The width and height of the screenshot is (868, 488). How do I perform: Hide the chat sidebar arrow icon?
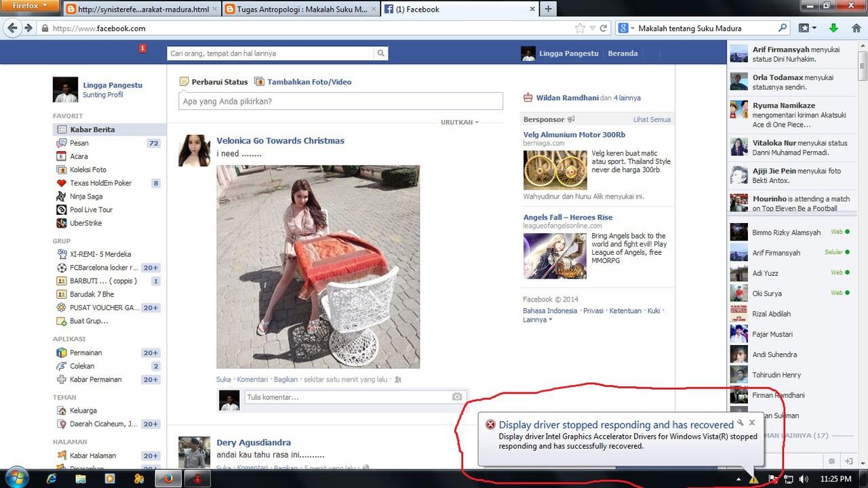tap(848, 462)
